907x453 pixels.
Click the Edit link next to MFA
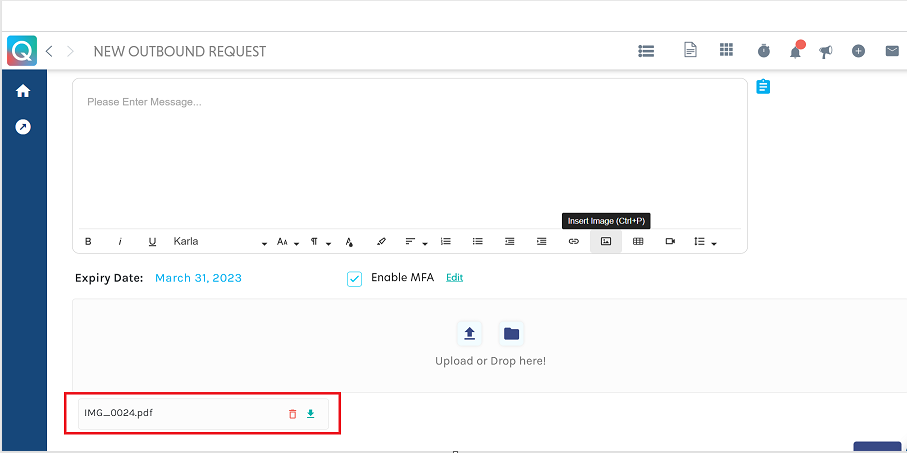coord(454,278)
